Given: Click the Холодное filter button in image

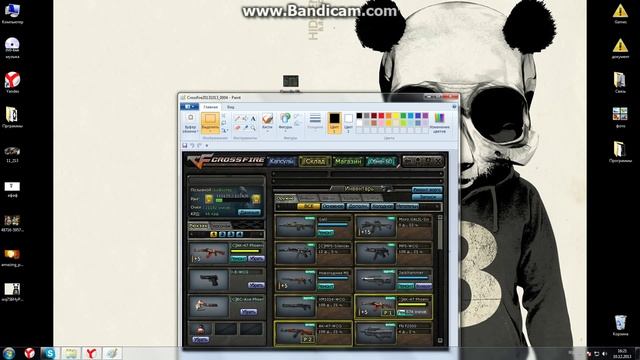Looking at the screenshot, I should click(x=382, y=207).
